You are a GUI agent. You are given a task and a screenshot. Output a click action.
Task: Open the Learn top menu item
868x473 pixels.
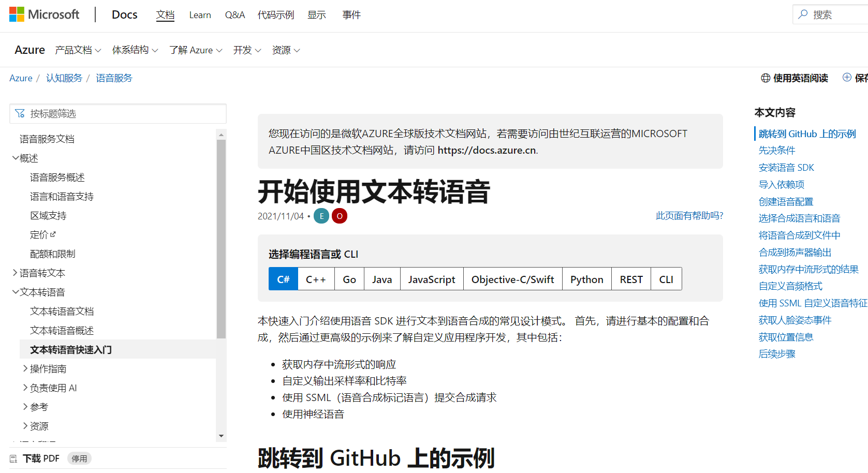click(x=200, y=15)
